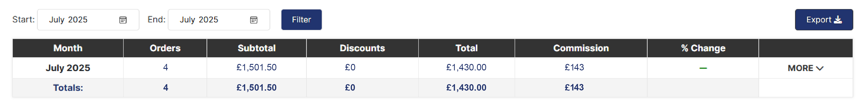Click the July 2025 row total amount

point(466,67)
